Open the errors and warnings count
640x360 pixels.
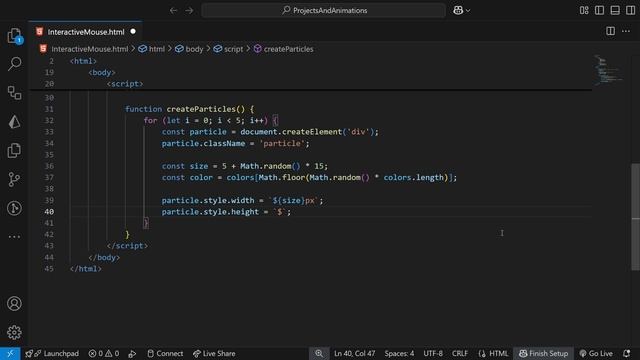[104, 353]
